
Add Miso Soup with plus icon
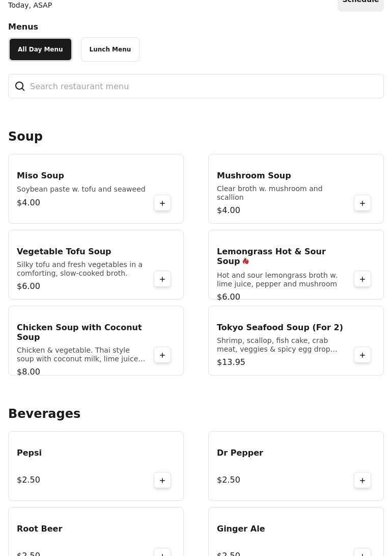tap(162, 203)
